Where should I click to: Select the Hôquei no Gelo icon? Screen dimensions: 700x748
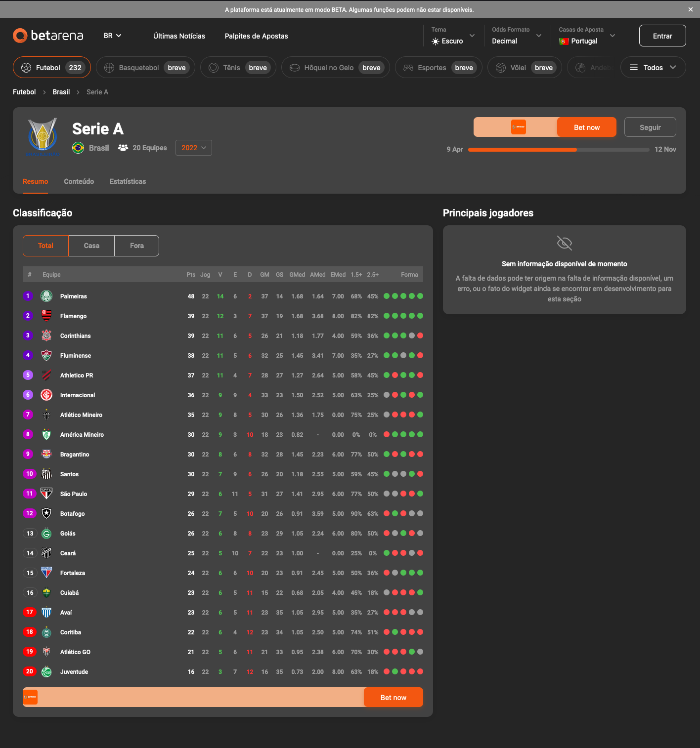coord(295,67)
